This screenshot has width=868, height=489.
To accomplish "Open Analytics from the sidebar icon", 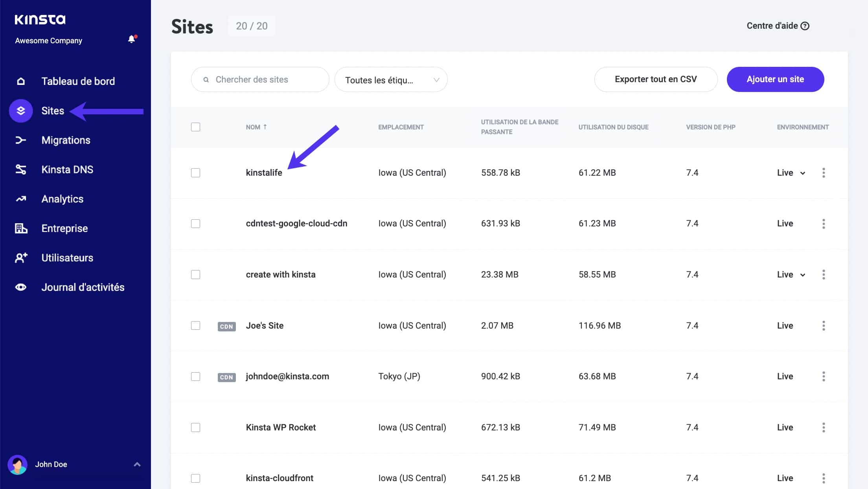I will click(x=20, y=199).
